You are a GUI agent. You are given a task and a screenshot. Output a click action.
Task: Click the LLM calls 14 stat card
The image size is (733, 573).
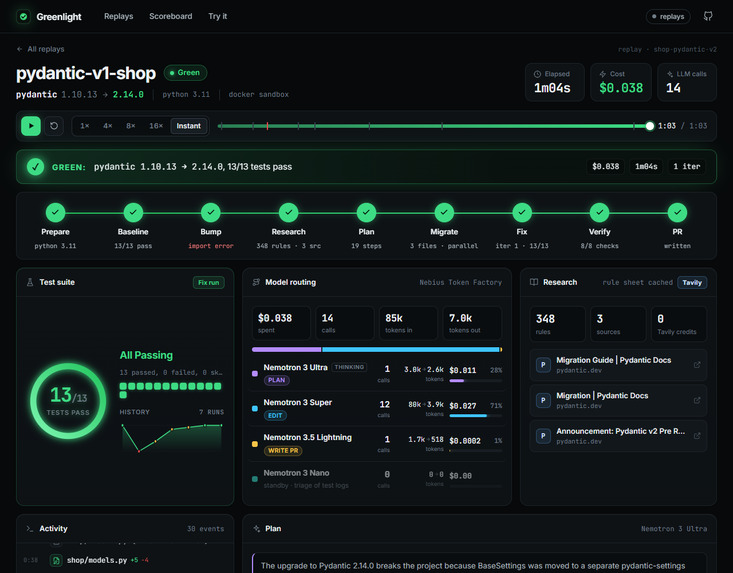coord(687,82)
